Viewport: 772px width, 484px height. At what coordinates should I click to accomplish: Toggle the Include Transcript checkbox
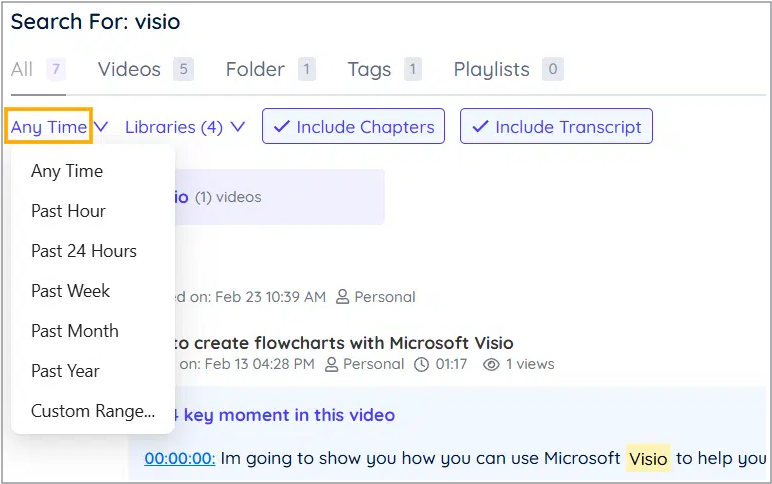(x=556, y=127)
